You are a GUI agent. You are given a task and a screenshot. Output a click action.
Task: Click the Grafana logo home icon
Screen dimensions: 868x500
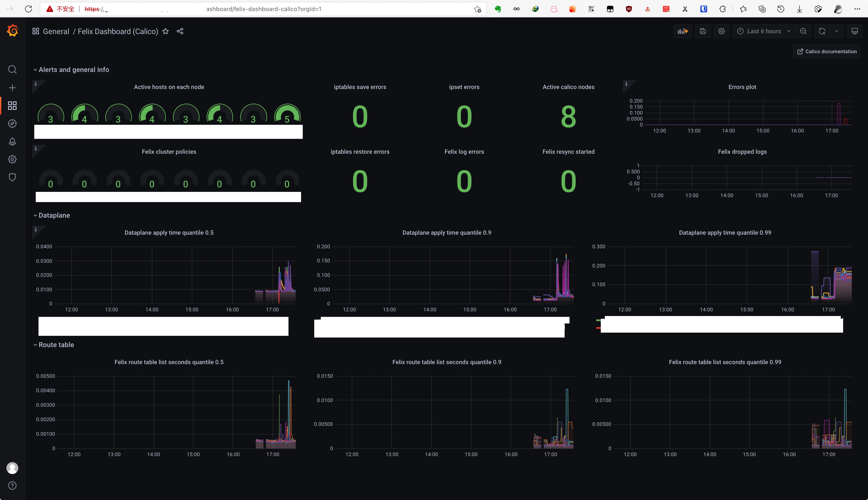(12, 31)
